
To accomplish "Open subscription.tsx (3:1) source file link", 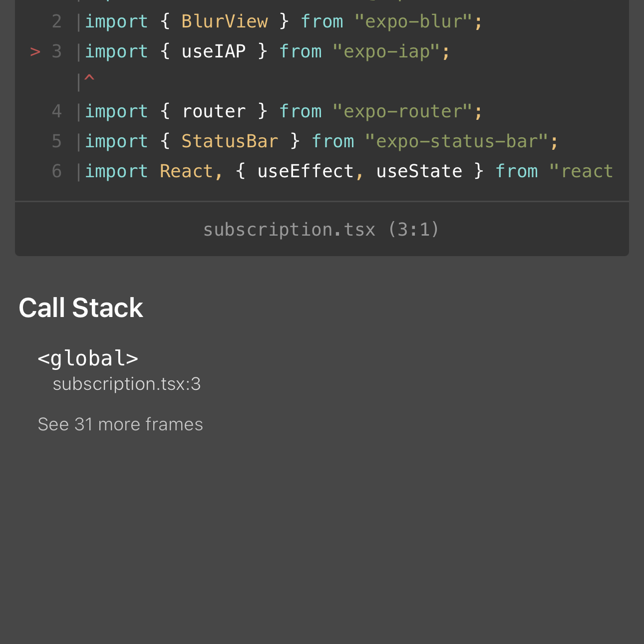I will point(322,230).
